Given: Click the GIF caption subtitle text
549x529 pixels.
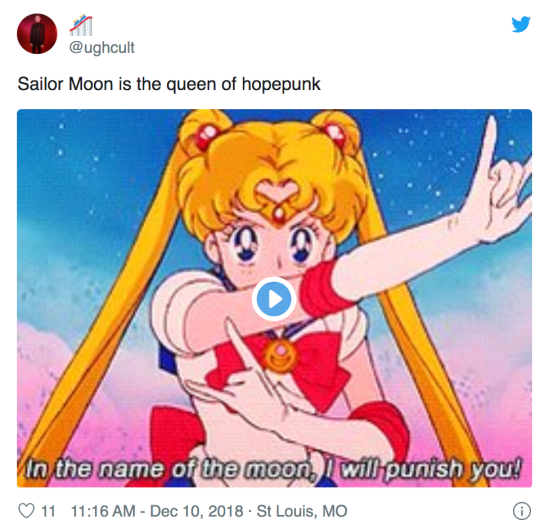Looking at the screenshot, I should (x=273, y=468).
